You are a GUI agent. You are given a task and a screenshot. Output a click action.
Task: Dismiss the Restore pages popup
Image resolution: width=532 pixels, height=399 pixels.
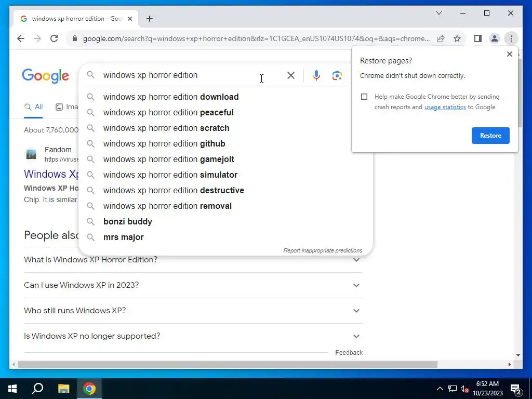coord(509,54)
